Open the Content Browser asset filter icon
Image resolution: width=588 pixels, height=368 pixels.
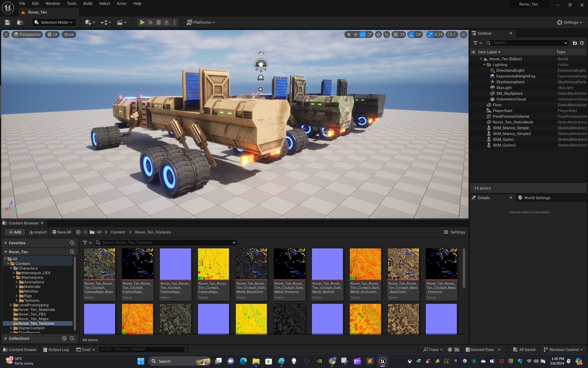[x=87, y=243]
